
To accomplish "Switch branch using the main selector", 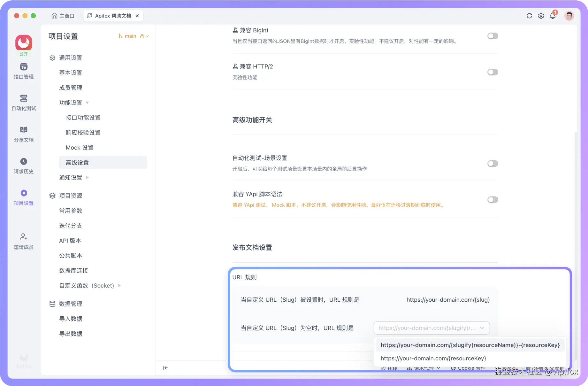I will tap(130, 36).
